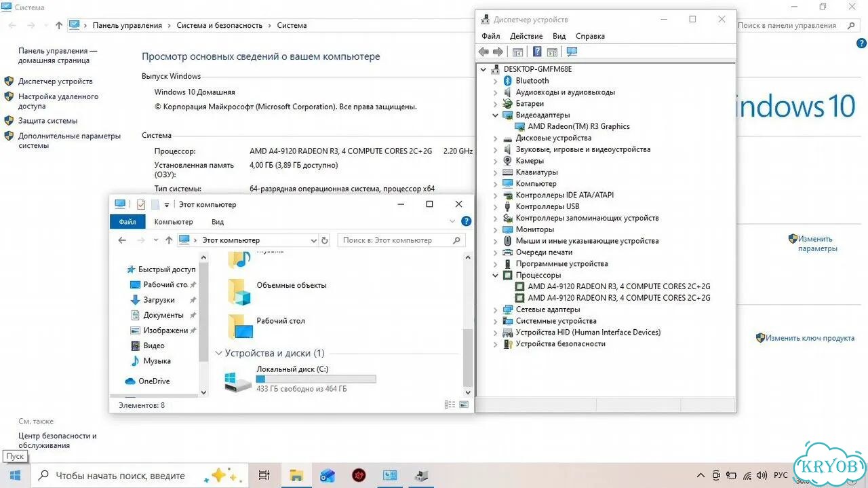The image size is (868, 488).
Task: Expand the Explorer ribbon chevron
Action: (452, 221)
